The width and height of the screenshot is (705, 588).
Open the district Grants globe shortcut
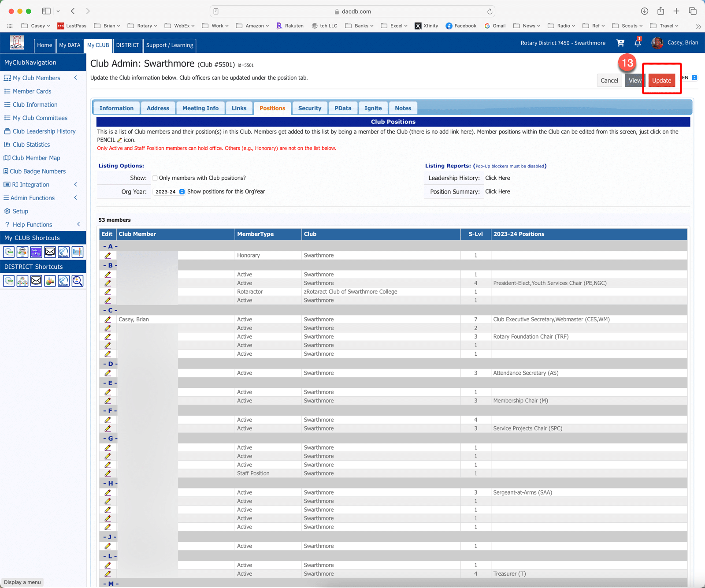(63, 281)
